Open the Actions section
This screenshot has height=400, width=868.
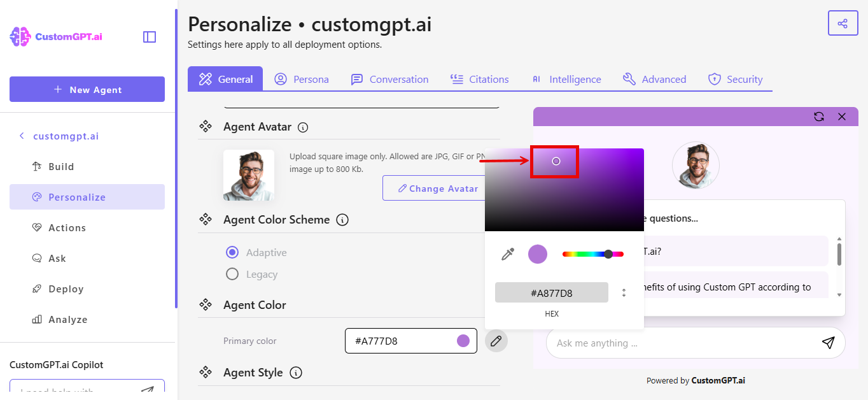(x=87, y=228)
